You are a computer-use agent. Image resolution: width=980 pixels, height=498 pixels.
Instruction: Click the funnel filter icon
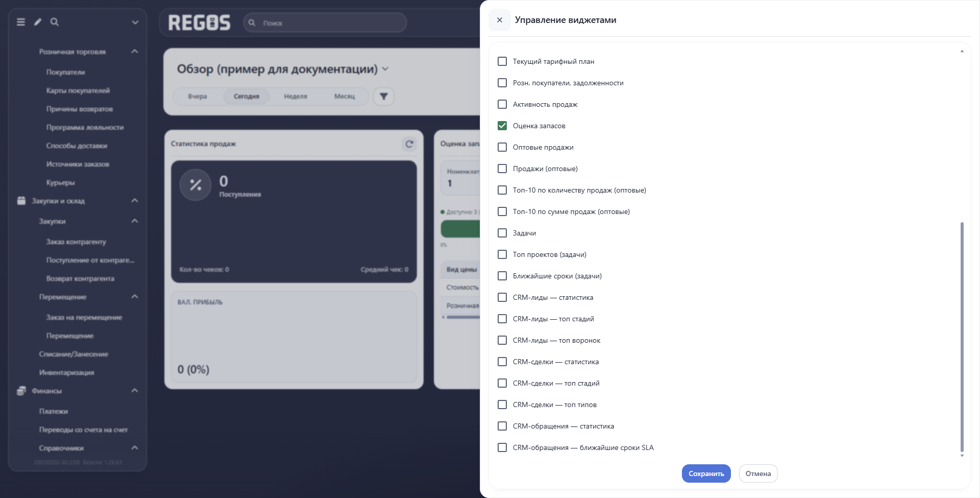click(384, 97)
